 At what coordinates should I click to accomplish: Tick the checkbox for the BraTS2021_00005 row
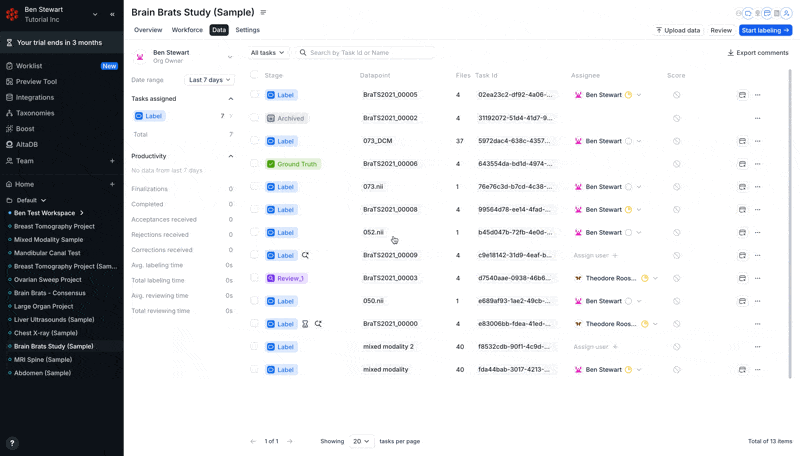[x=254, y=94]
